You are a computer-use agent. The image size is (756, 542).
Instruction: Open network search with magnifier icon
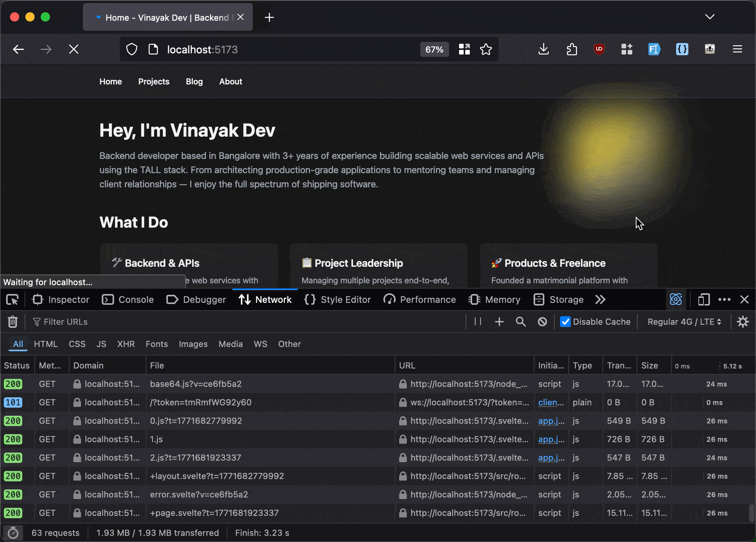click(521, 322)
